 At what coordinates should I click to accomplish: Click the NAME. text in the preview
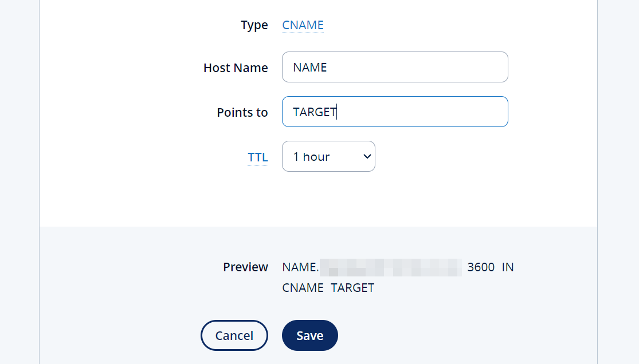point(300,267)
